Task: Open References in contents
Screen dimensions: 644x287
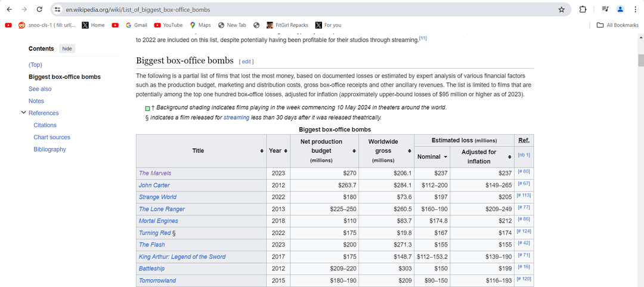Action: point(44,113)
